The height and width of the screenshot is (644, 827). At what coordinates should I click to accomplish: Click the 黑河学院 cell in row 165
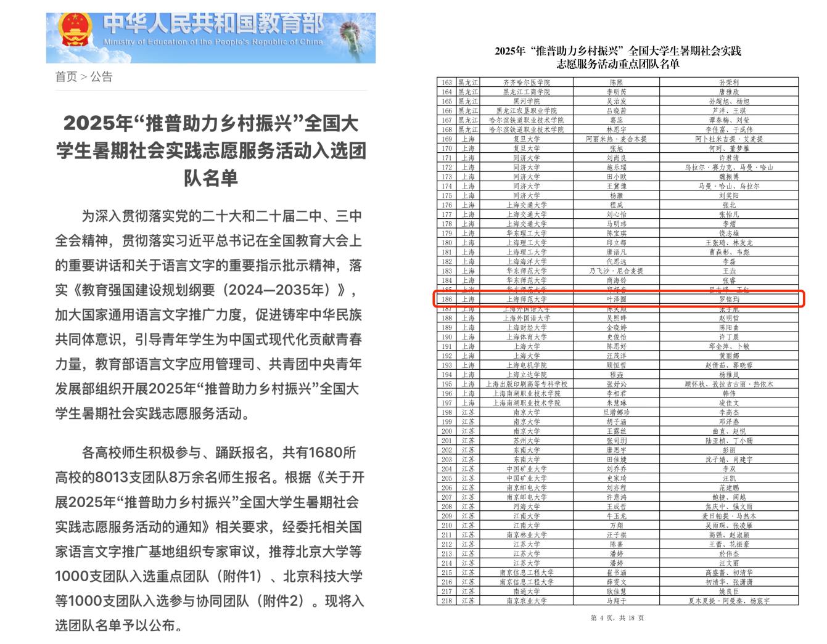pyautogui.click(x=526, y=101)
